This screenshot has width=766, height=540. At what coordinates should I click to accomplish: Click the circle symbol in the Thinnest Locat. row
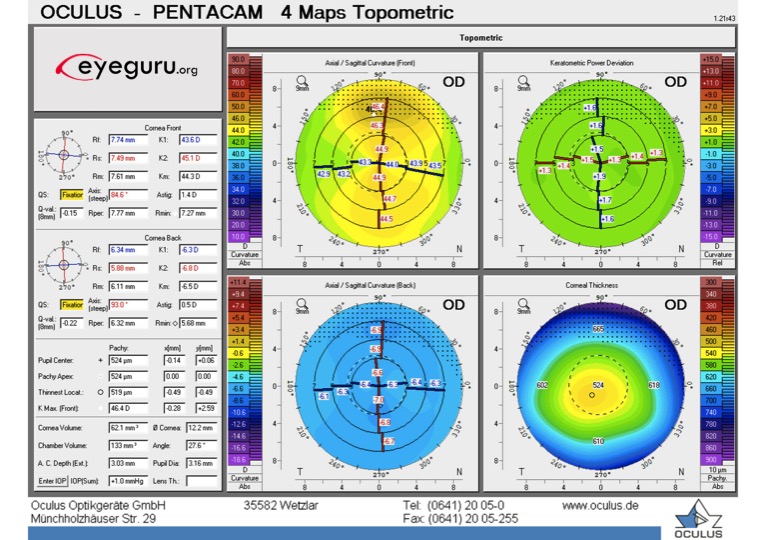tap(100, 392)
